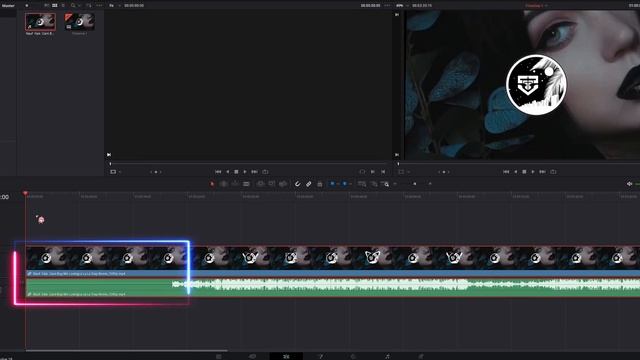Click the Replace Clip toolbar icon
The height and width of the screenshot is (360, 640).
283,184
